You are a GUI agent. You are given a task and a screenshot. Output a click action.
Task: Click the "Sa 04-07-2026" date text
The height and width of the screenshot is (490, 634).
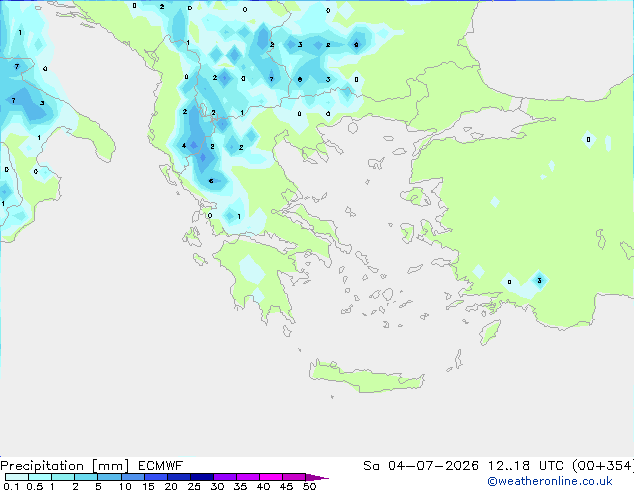[x=421, y=466]
